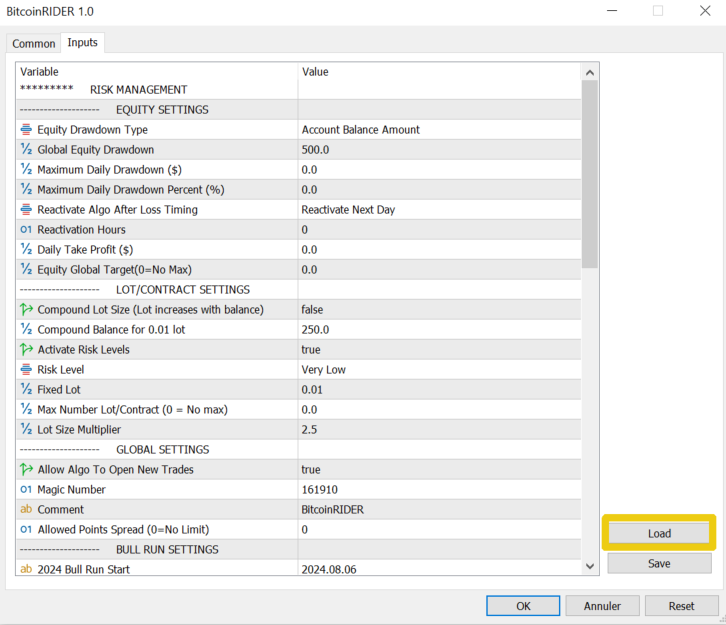Screen dimensions: 726x625
Task: Edit Reactivation Hours value 0
Action: click(x=439, y=230)
